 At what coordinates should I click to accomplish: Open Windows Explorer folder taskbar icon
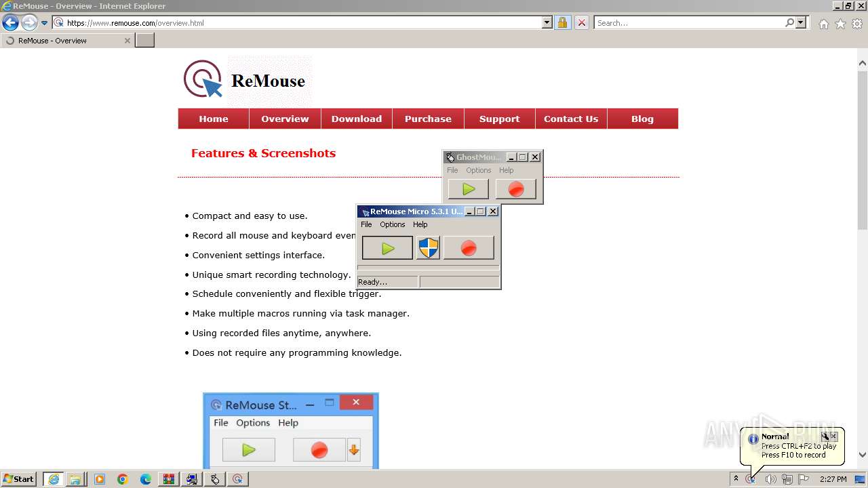pos(75,479)
